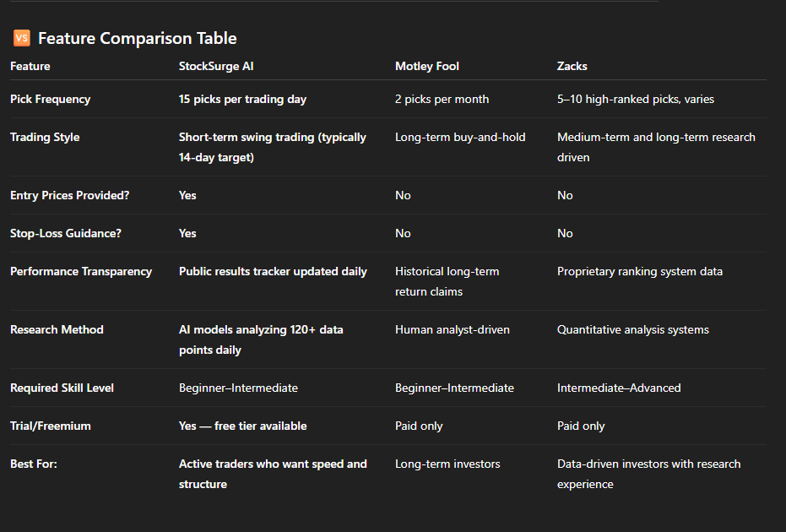This screenshot has height=532, width=786.
Task: Click the Trading Style row label
Action: coord(45,137)
